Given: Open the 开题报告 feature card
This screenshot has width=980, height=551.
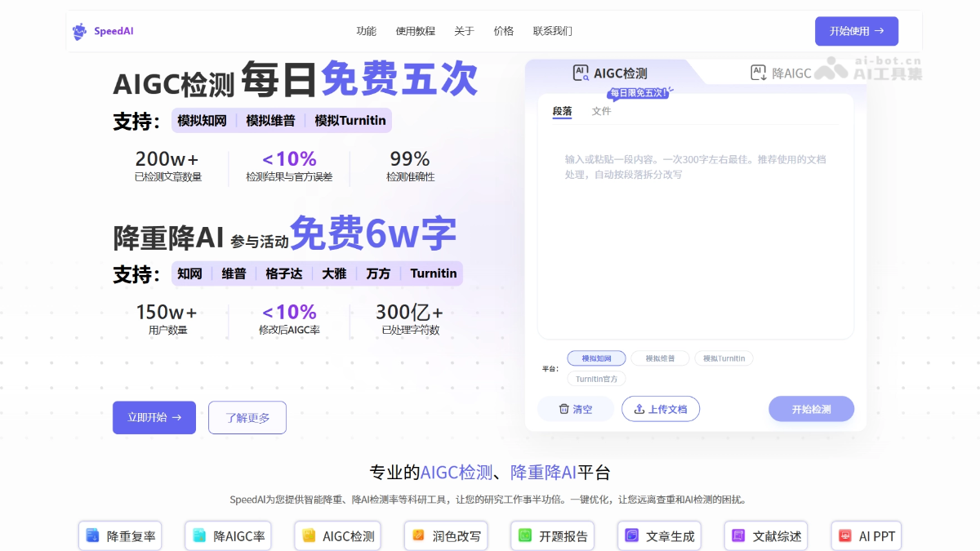Looking at the screenshot, I should (x=553, y=536).
